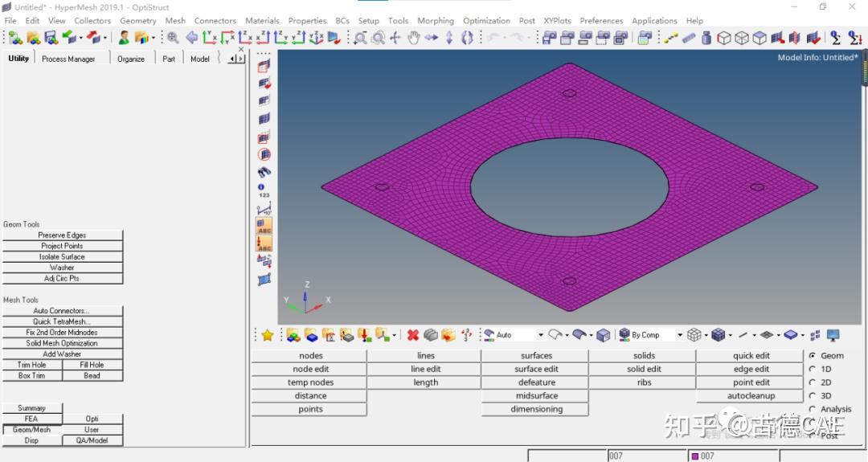Click the yellow star favorites icon
The height and width of the screenshot is (462, 868).
pos(268,335)
